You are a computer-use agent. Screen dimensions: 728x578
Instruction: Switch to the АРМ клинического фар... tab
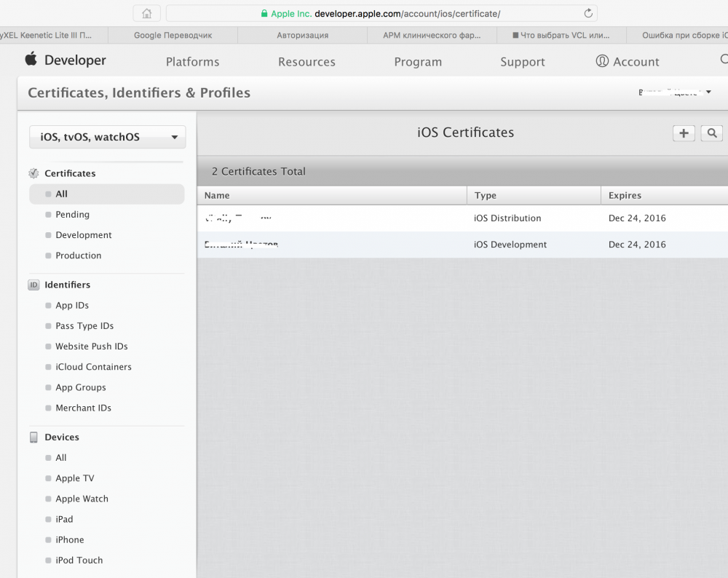(x=432, y=35)
